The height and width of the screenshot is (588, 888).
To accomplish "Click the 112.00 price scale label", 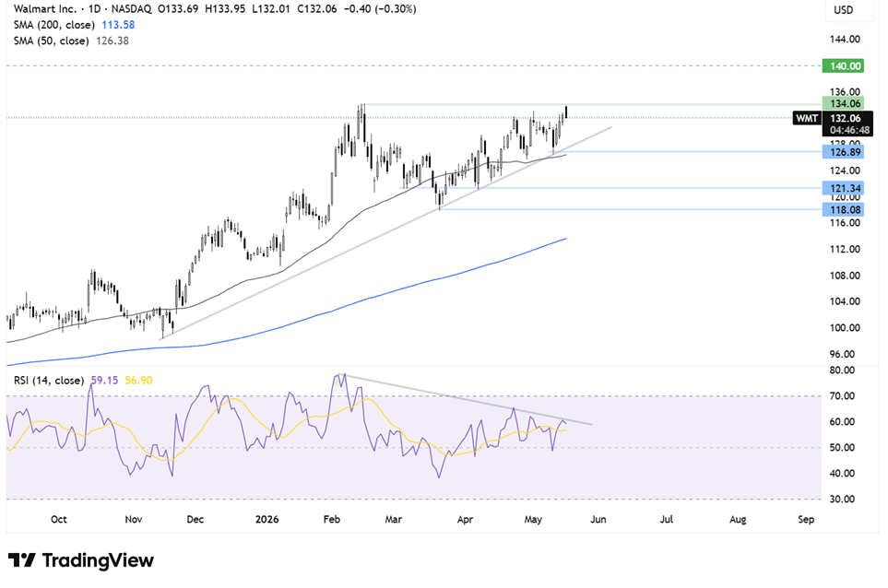I will point(845,249).
